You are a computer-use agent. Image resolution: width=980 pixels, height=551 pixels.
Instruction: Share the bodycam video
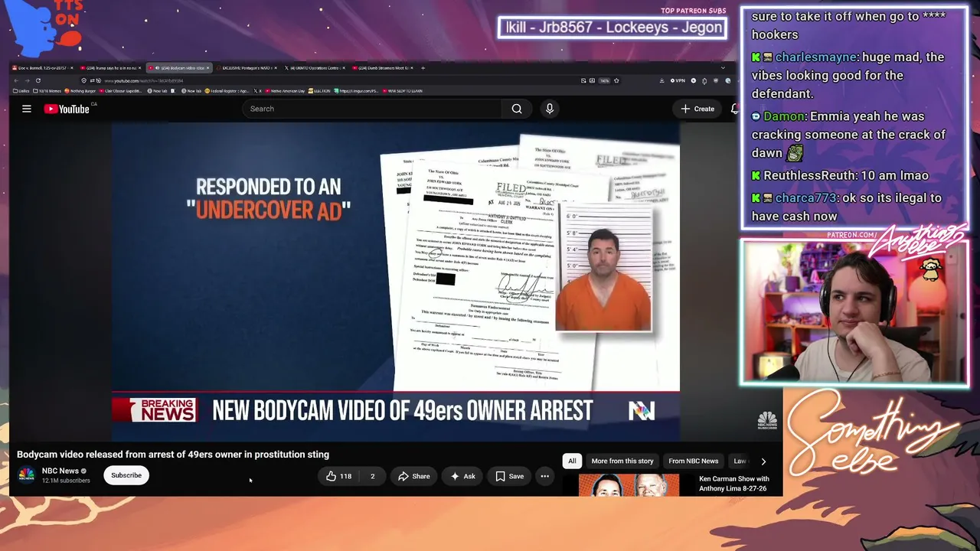click(x=414, y=476)
